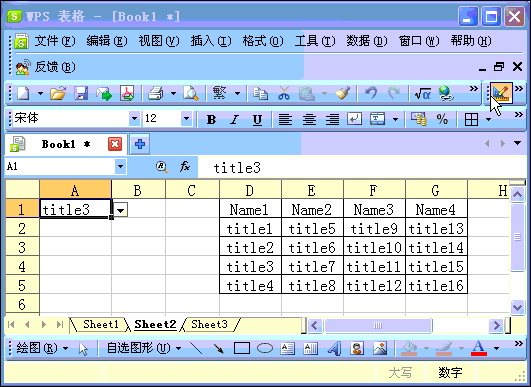Print the document
Viewport: 531px width, 387px height.
[x=156, y=93]
